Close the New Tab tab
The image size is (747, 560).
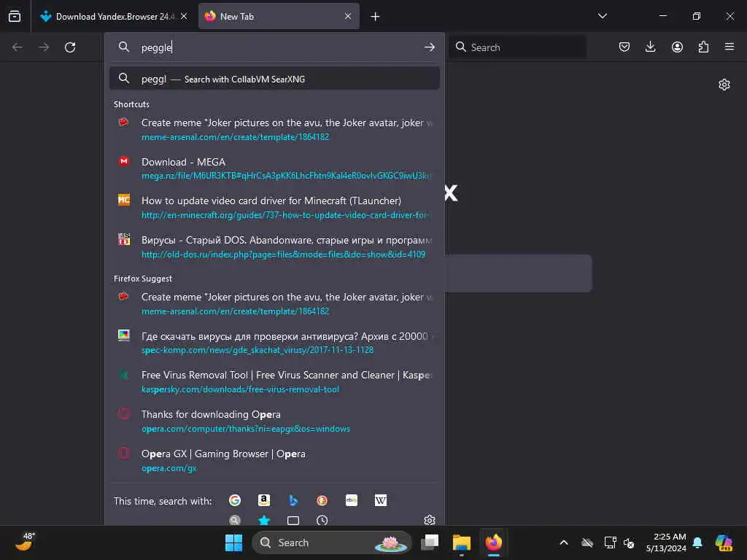coord(348,16)
